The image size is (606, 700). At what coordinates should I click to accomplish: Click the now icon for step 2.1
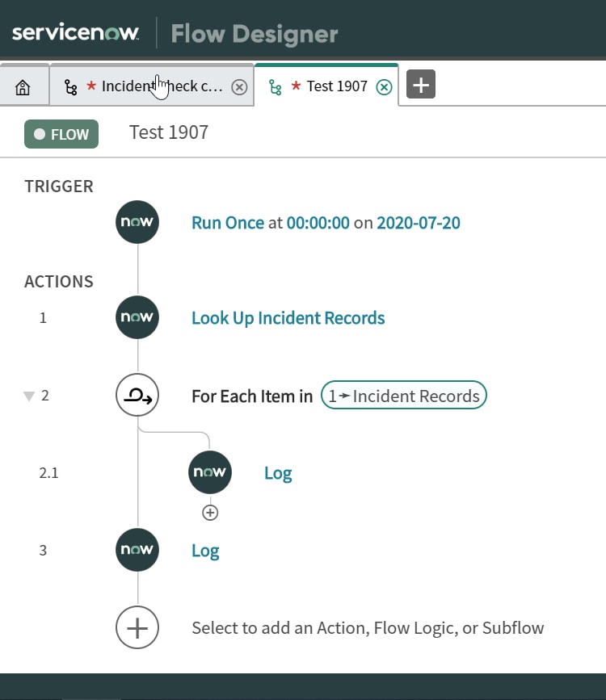[210, 472]
